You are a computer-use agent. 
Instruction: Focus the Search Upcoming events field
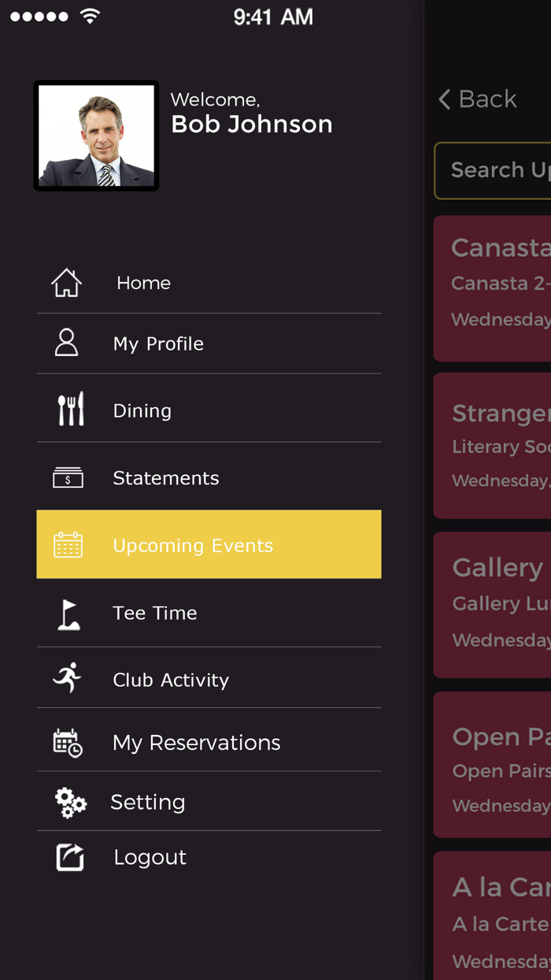click(496, 170)
